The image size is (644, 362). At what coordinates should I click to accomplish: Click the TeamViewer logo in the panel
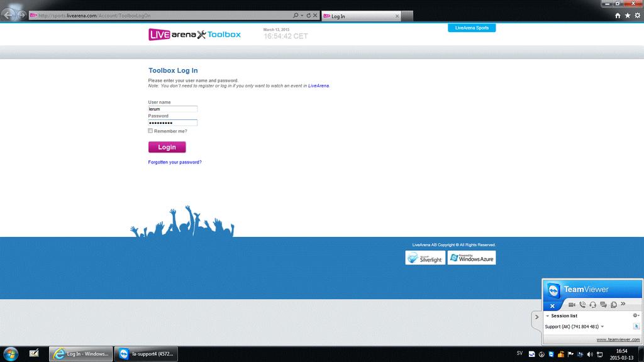[x=553, y=290]
